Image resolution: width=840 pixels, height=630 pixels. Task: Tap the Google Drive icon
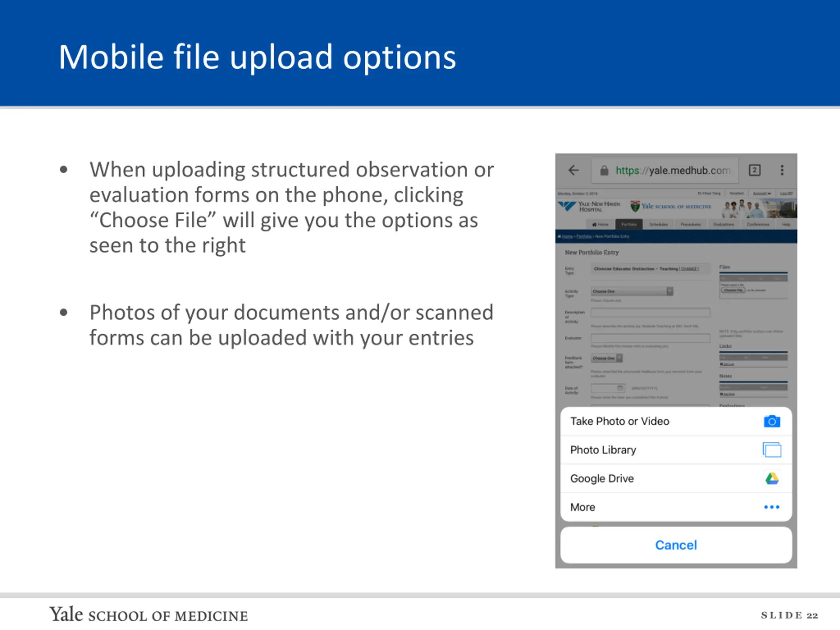click(772, 478)
